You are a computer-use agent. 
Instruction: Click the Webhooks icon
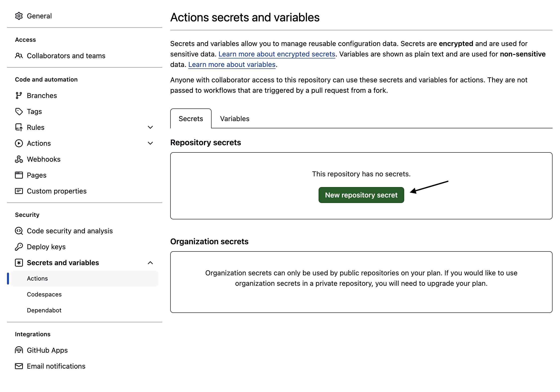(19, 159)
